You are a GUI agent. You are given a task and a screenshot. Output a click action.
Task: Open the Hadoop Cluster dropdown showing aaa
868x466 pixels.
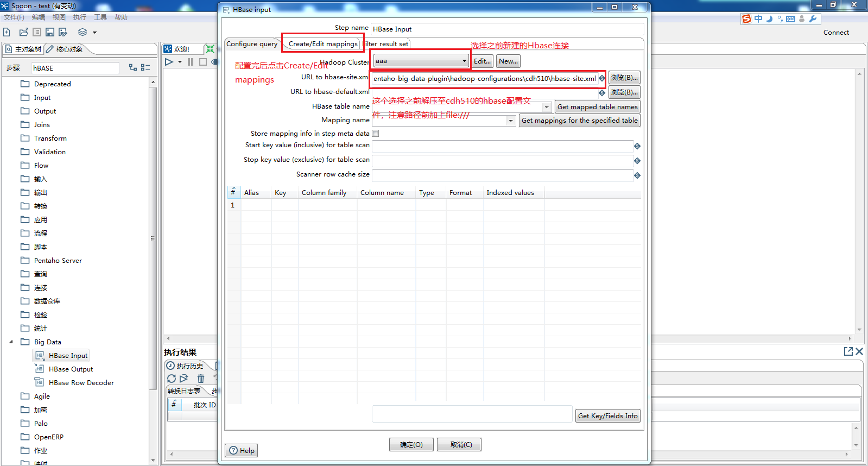421,61
